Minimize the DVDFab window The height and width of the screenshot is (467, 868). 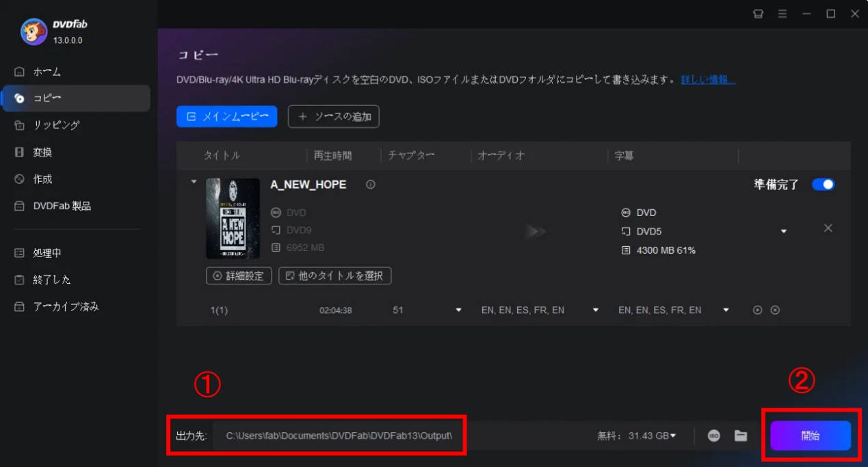point(807,14)
